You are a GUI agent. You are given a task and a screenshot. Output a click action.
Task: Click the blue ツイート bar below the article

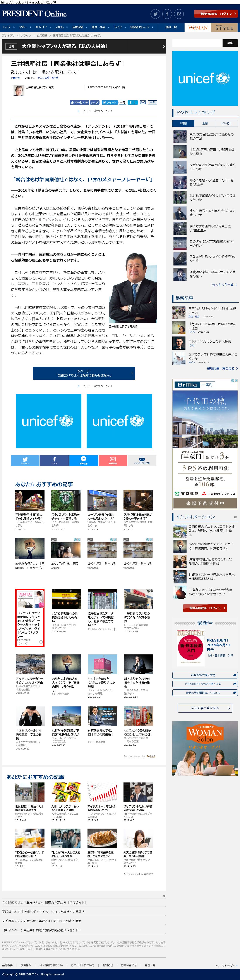pos(25,460)
